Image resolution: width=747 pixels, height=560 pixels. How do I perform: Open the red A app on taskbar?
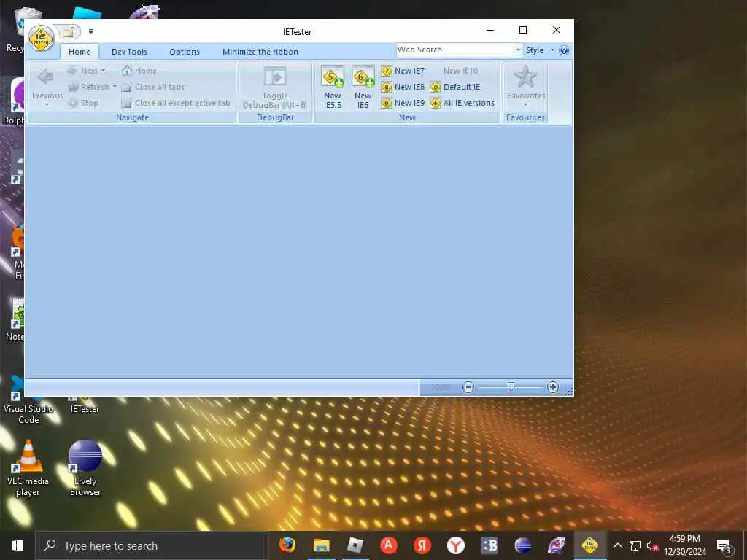(389, 545)
